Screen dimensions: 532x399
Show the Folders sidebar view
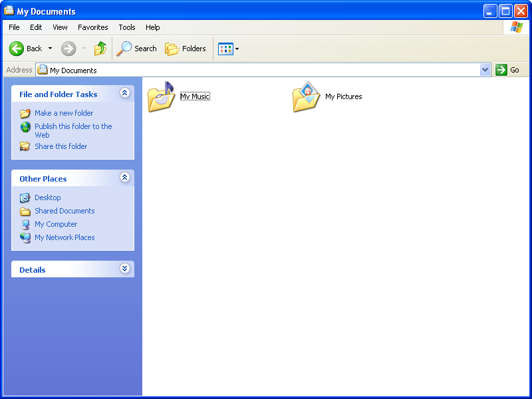(184, 49)
